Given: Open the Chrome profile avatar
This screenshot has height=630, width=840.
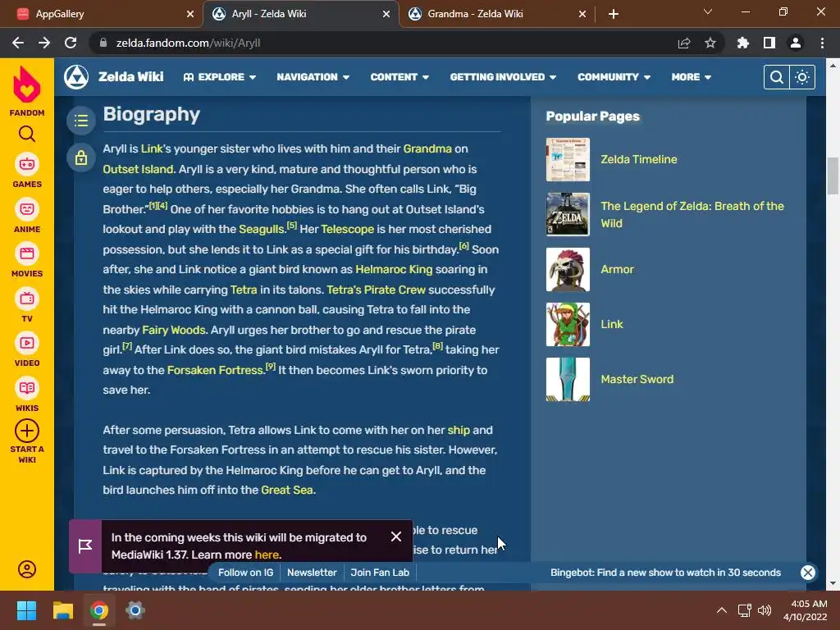Looking at the screenshot, I should pyautogui.click(x=796, y=43).
